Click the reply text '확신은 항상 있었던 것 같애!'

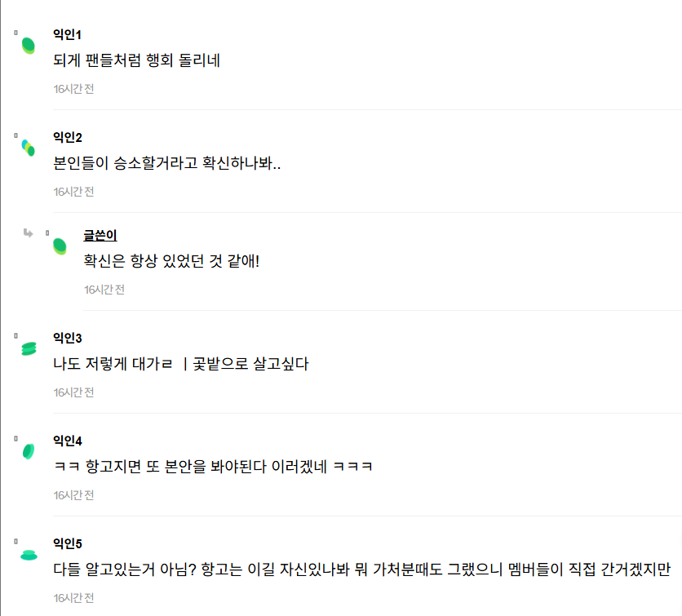(x=171, y=261)
